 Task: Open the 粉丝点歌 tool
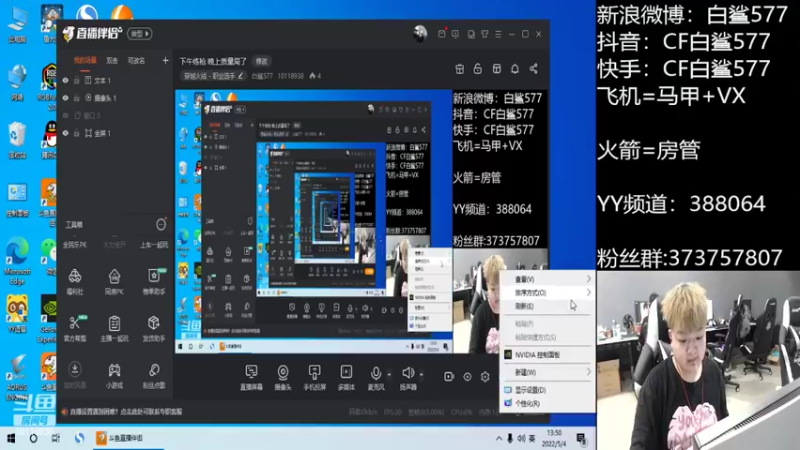154,375
